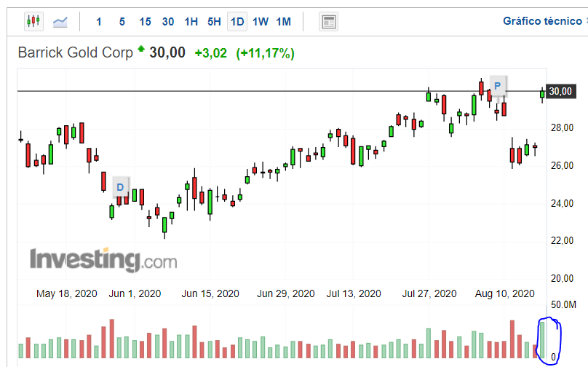Open the news panel icon in toolbar
The image size is (588, 367).
329,22
